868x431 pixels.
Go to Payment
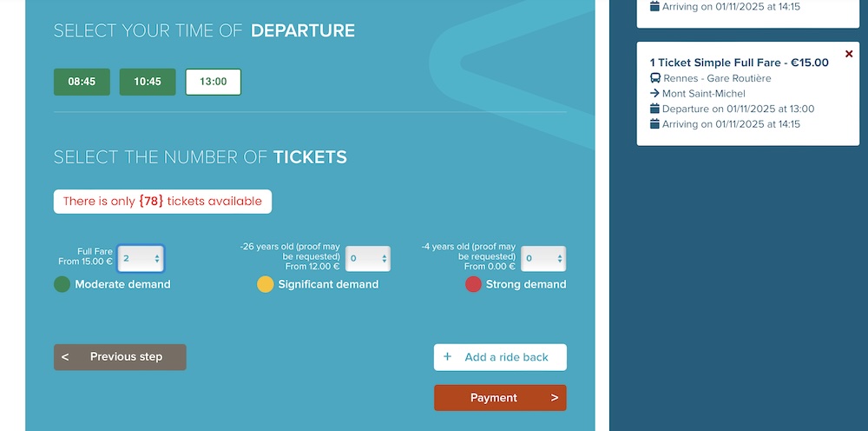pos(501,398)
